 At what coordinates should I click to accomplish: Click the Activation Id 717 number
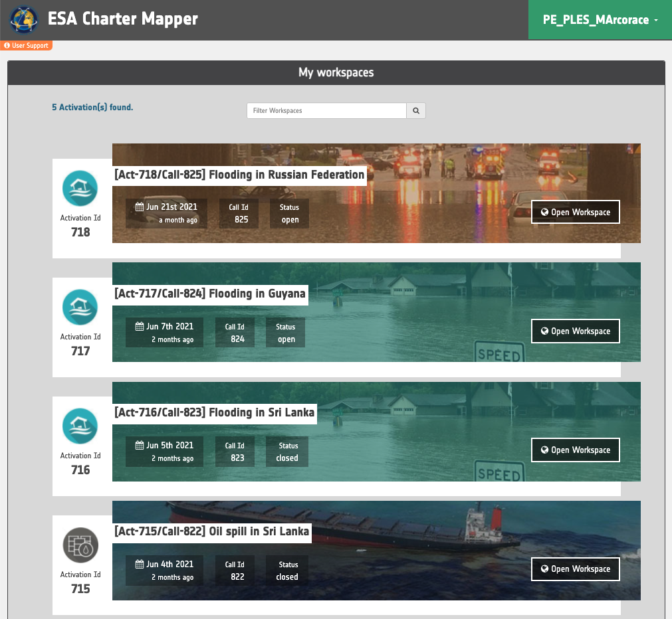point(80,351)
